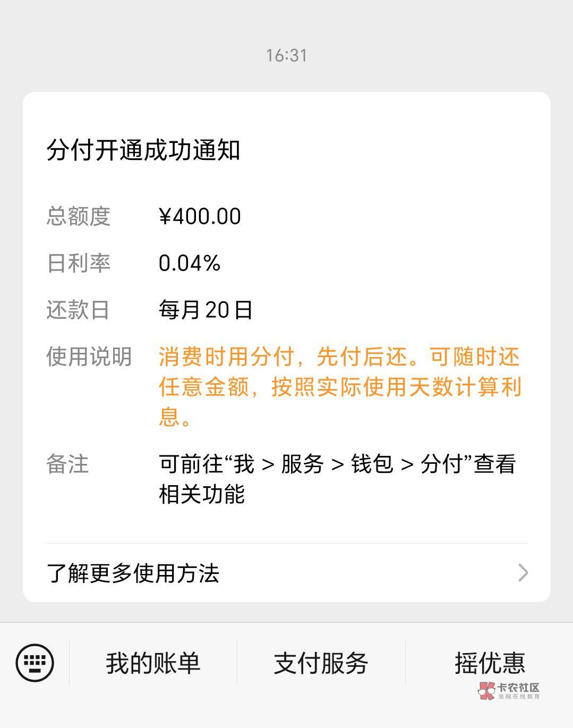The image size is (573, 728).
Task: Click the arrow beside 了解更多使用方法
Action: (x=523, y=573)
